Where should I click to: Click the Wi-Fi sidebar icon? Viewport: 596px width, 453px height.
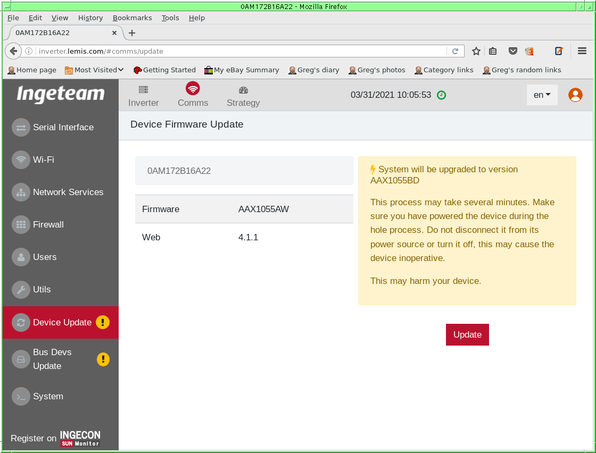(x=21, y=160)
